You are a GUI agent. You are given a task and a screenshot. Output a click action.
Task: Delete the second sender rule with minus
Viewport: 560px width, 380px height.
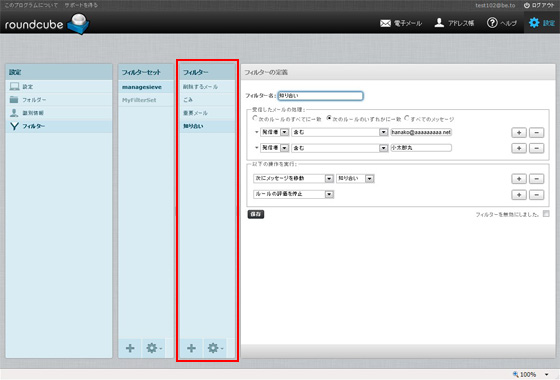(x=536, y=148)
